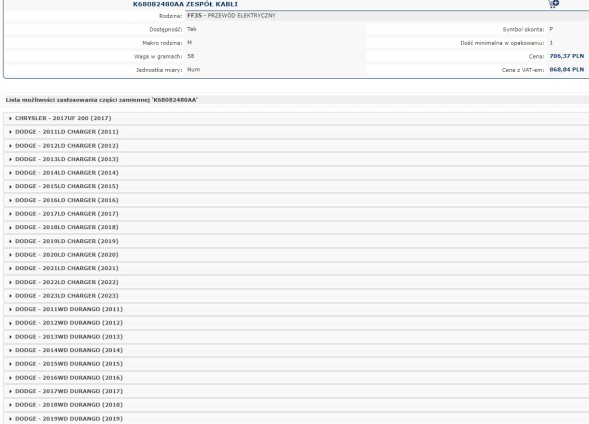Image resolution: width=589 pixels, height=424 pixels.
Task: Expand DODGE - 2016WD DURANGO (2016) row
Action: point(296,377)
